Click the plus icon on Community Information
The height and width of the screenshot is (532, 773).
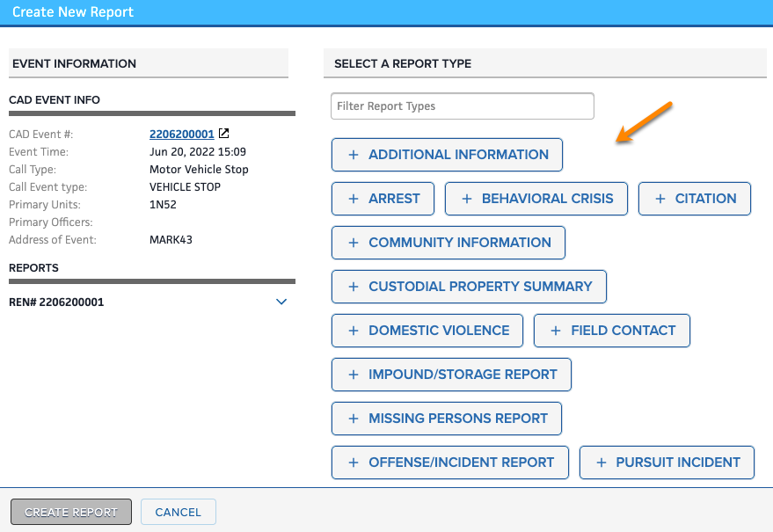[x=354, y=243]
